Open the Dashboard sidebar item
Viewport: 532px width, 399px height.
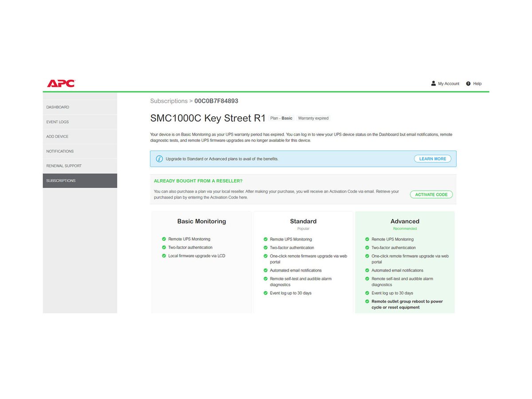click(58, 107)
